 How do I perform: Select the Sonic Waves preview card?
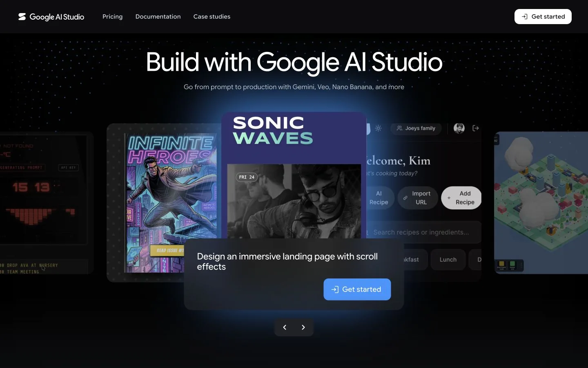coord(294,175)
